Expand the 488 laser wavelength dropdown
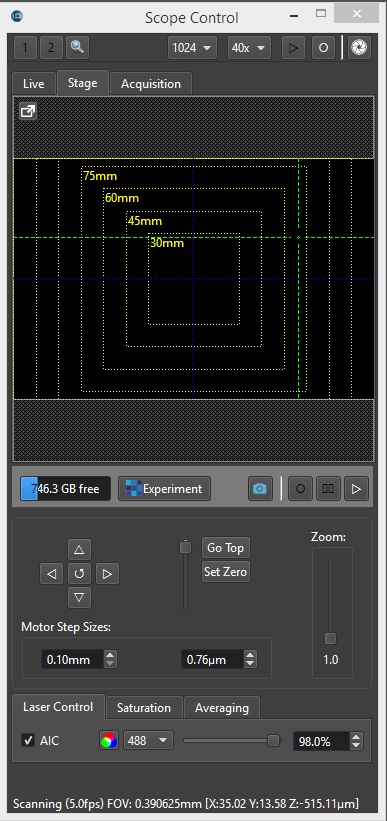The height and width of the screenshot is (821, 387). 148,741
